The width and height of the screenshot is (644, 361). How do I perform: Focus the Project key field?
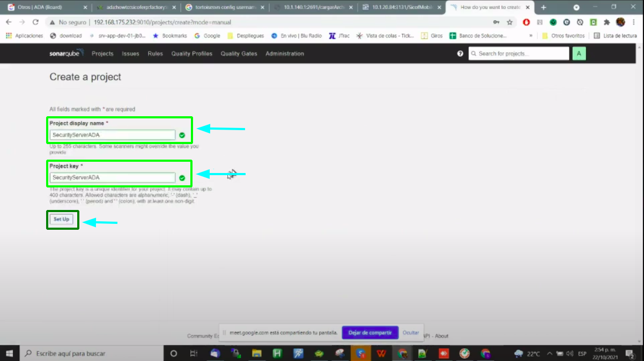113,178
